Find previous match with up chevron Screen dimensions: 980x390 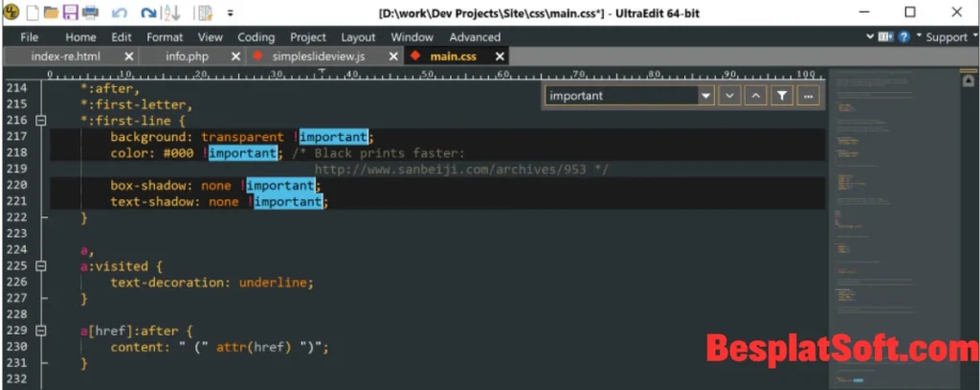[756, 96]
